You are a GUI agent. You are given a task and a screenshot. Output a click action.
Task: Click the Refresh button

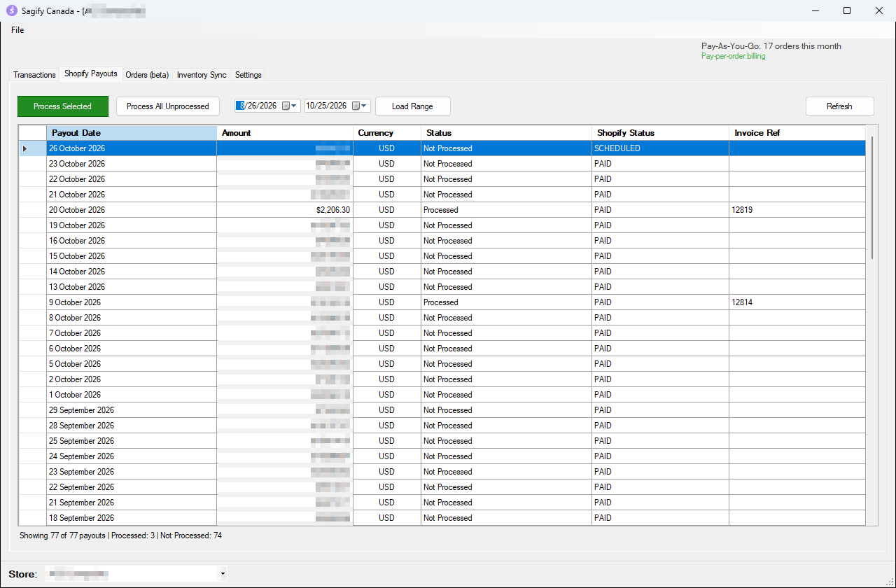[840, 106]
